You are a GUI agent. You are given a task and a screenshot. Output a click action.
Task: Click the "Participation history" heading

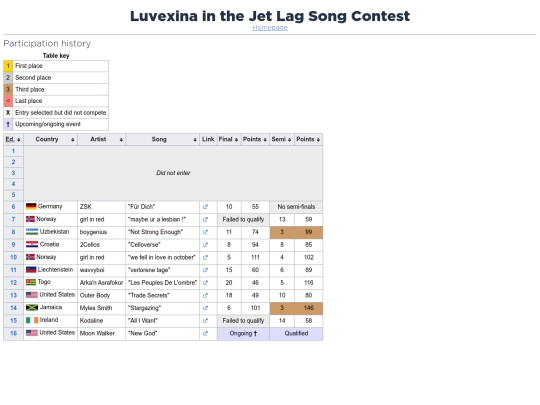point(47,44)
